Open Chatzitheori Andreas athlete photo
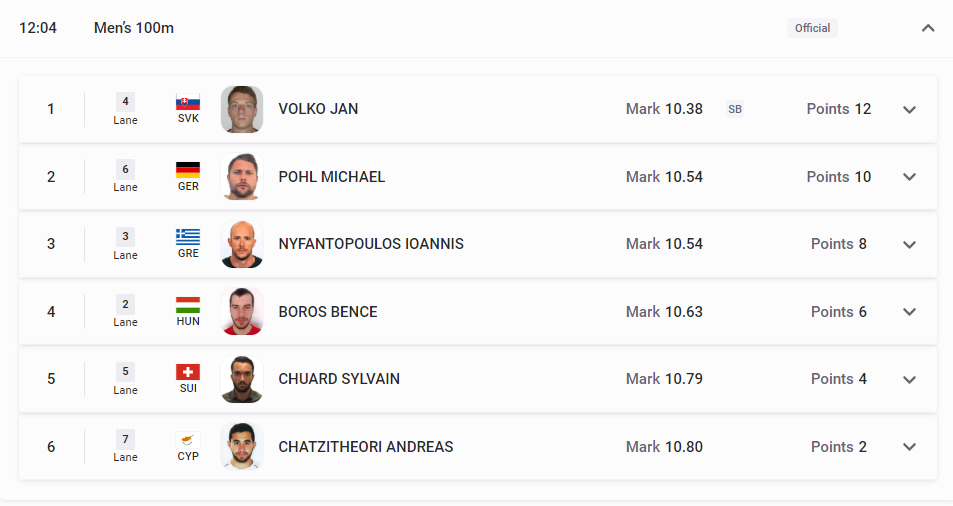The width and height of the screenshot is (953, 506). [x=242, y=446]
